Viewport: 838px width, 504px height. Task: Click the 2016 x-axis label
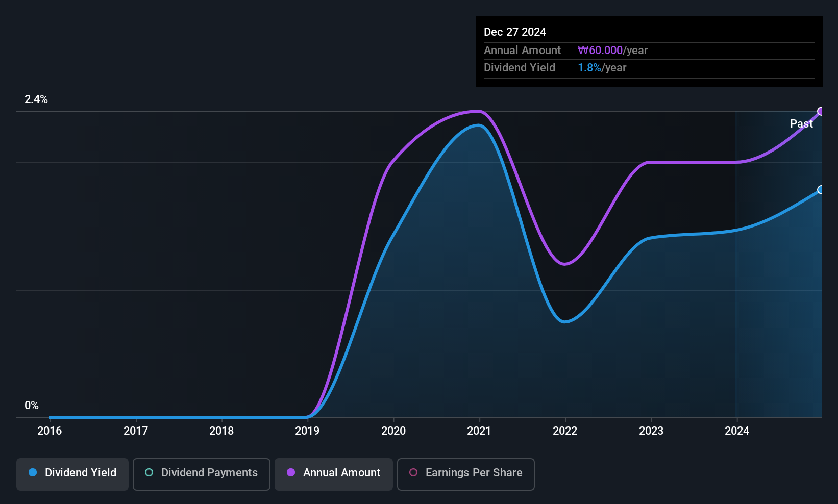pyautogui.click(x=50, y=431)
